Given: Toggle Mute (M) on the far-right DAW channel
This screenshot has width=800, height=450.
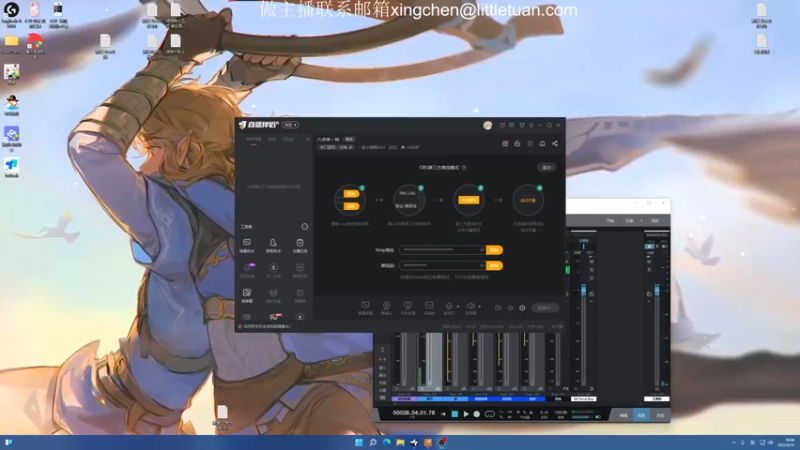Looking at the screenshot, I should coord(649,262).
